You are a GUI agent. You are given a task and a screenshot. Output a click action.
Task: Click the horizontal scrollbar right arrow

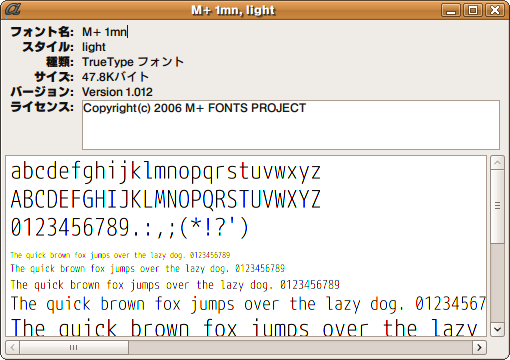pyautogui.click(x=479, y=347)
